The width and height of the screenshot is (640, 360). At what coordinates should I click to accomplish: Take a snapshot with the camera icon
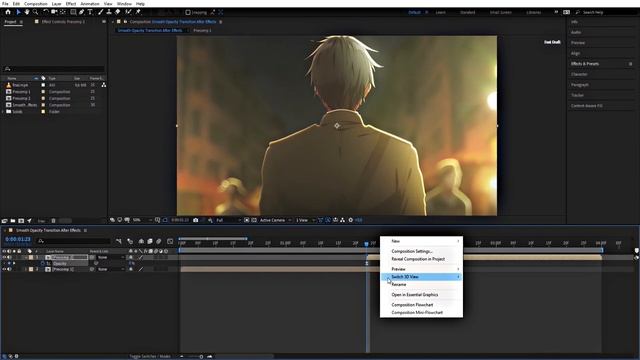[x=196, y=220]
